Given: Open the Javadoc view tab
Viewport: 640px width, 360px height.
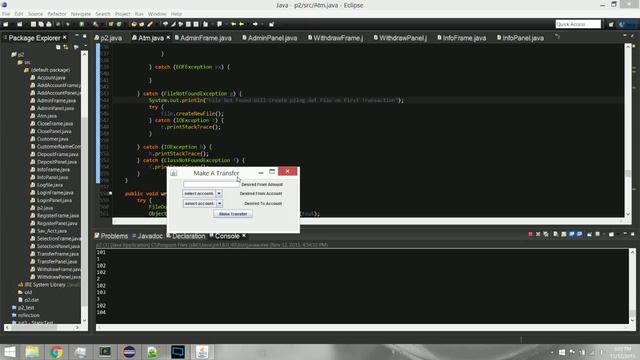Looking at the screenshot, I should pos(147,236).
